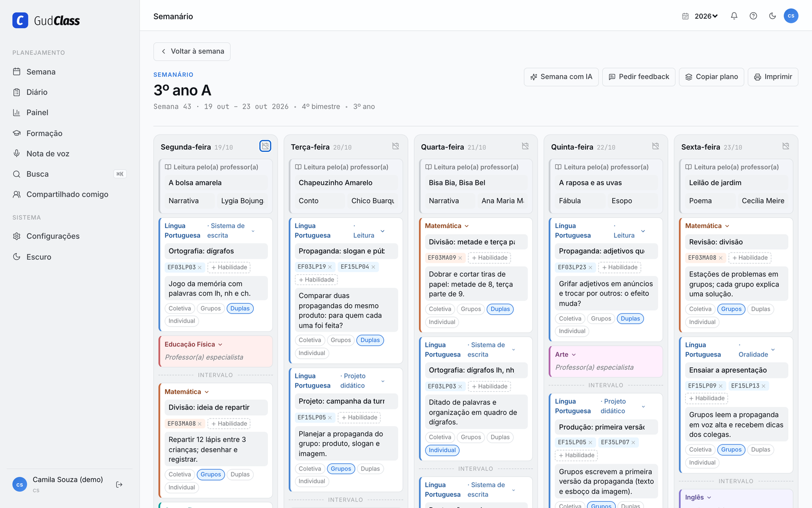This screenshot has width=812, height=508.
Task: Expand Educação Física subject dropdown
Action: pyautogui.click(x=193, y=344)
